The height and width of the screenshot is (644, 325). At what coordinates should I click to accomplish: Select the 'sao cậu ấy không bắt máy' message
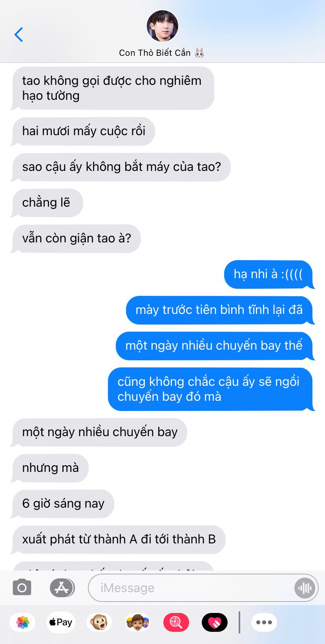pyautogui.click(x=121, y=167)
